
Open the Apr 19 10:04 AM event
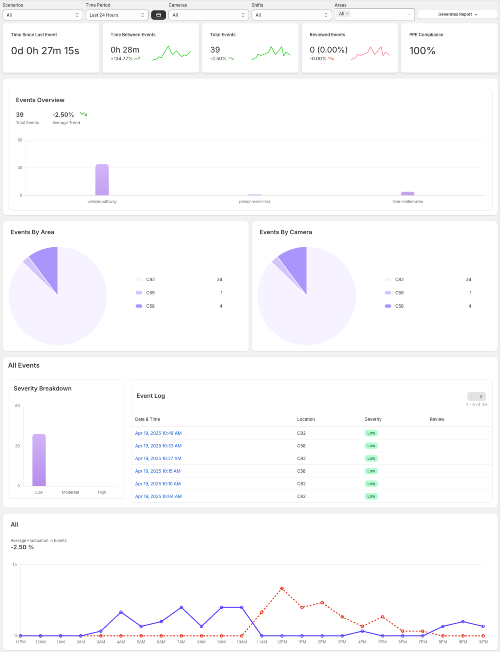(158, 496)
